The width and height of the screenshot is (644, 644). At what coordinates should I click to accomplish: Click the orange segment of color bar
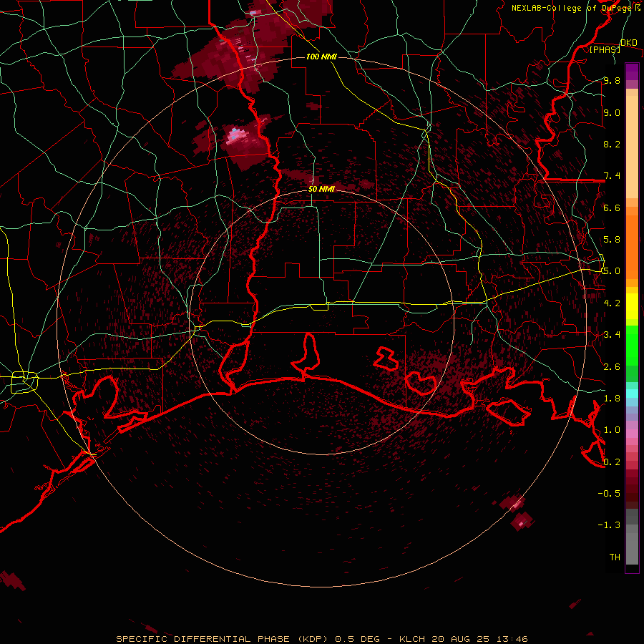point(632,248)
